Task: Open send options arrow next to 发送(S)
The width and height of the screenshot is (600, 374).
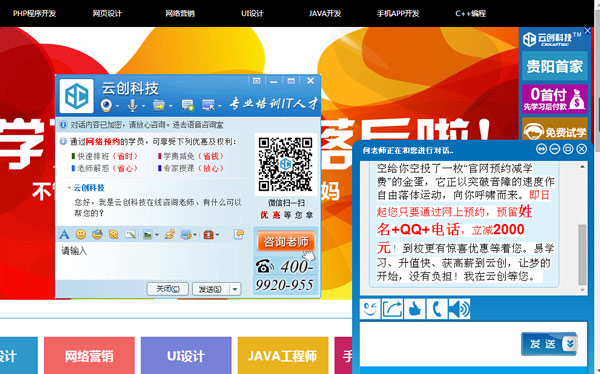Action: pos(235,289)
